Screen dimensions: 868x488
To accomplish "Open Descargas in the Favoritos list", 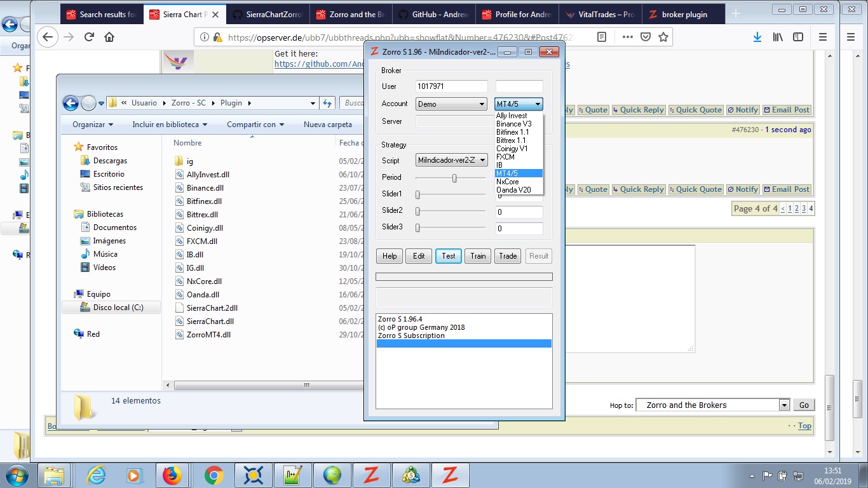I will point(110,161).
